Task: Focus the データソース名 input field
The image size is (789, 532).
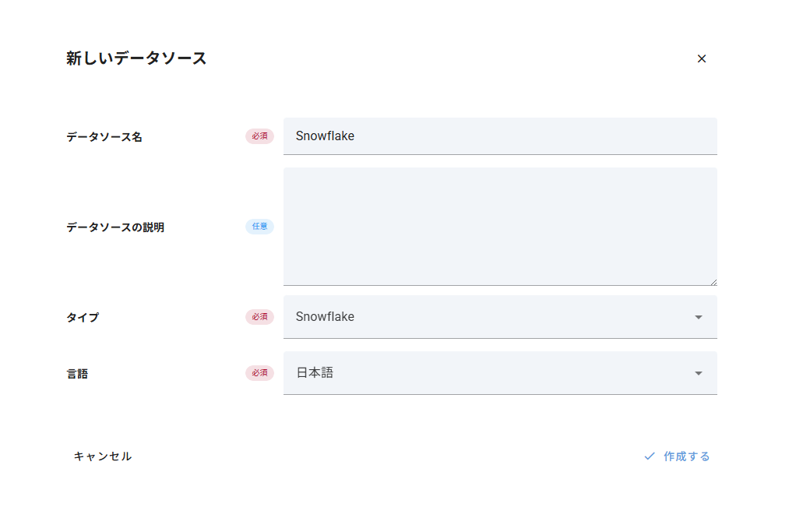Action: tap(499, 136)
